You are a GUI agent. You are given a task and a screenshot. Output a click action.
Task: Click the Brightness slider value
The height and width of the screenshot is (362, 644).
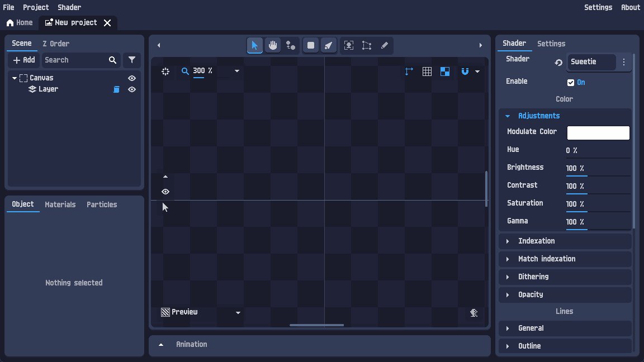[x=598, y=169]
